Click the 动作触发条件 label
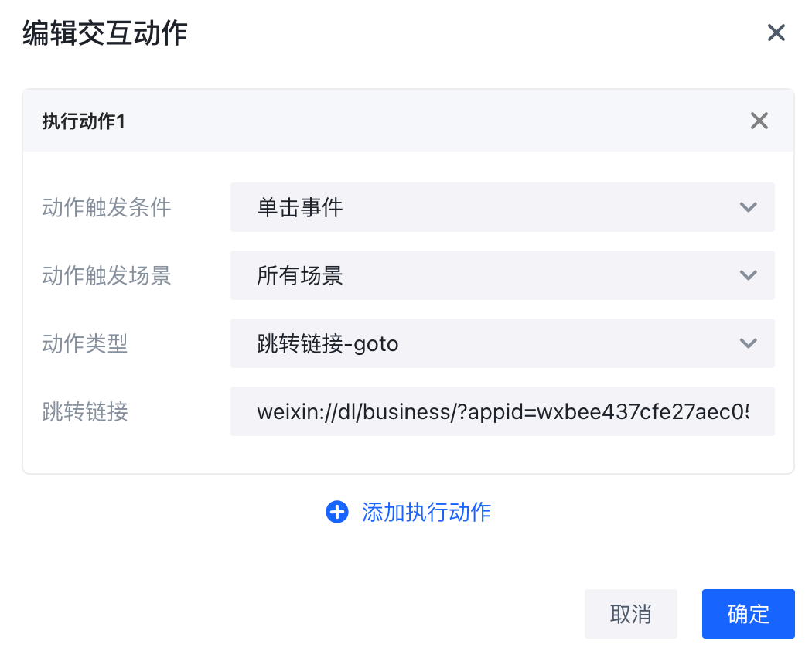Viewport: 812px width, 651px height. pyautogui.click(x=107, y=207)
